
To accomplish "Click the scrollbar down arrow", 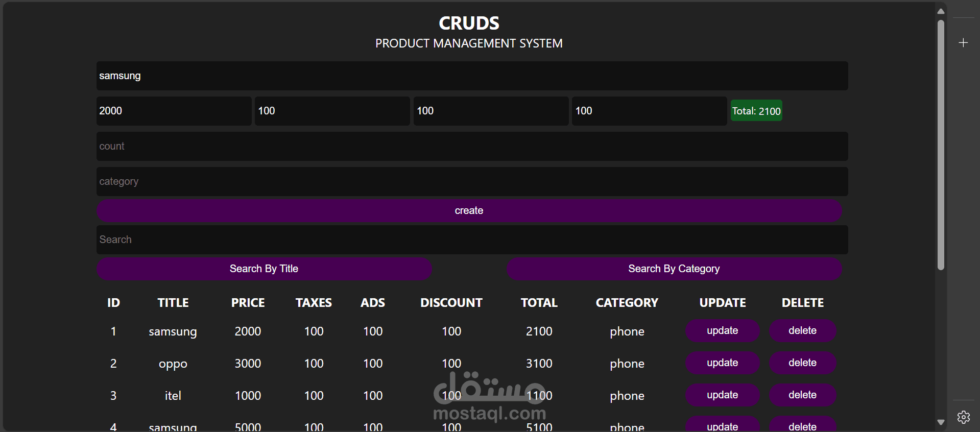I will pos(941,422).
